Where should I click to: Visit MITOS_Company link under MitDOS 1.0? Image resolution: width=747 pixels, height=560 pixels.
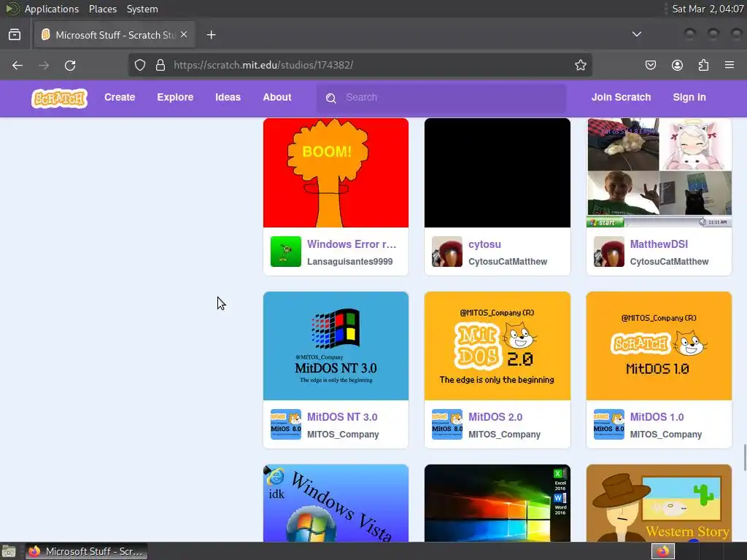[666, 435]
